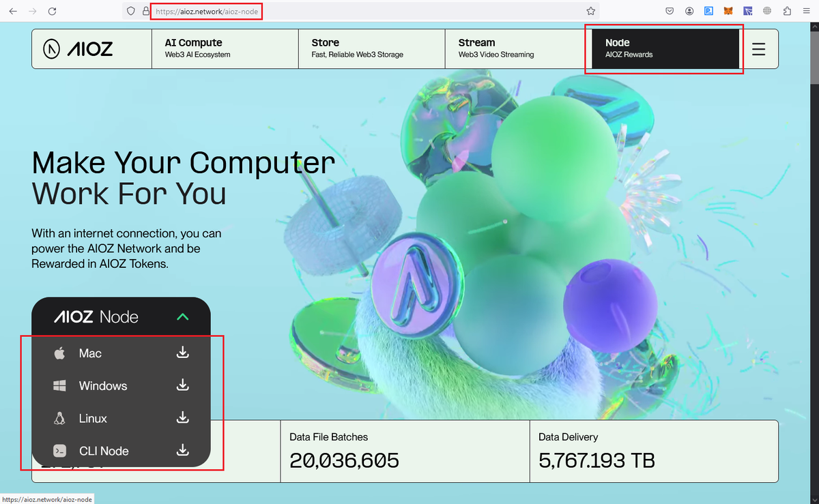Reload the page
The image size is (819, 504).
pyautogui.click(x=53, y=11)
